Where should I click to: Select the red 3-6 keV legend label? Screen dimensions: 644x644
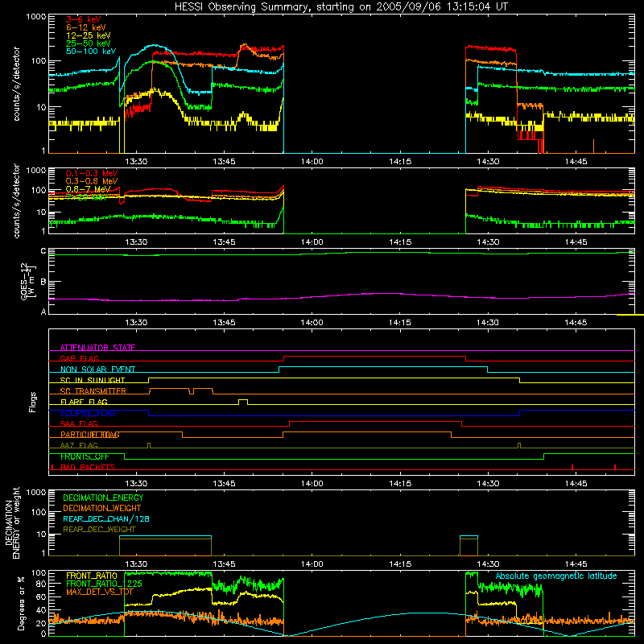[x=83, y=19]
